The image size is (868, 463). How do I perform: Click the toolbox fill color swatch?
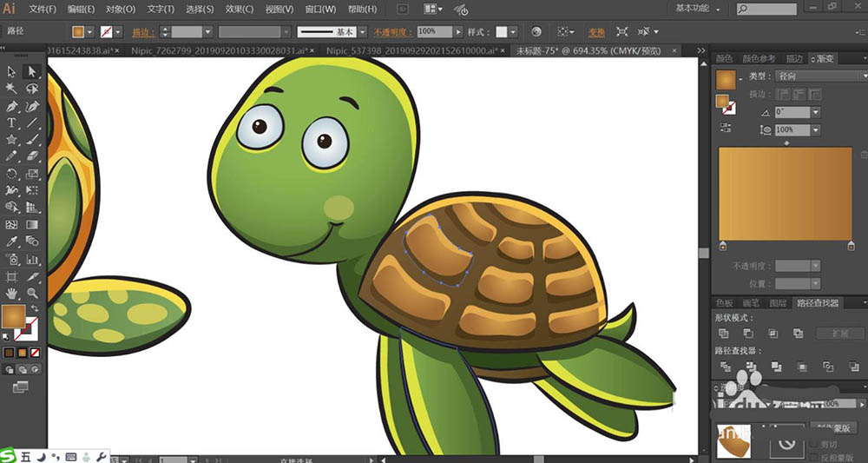tap(13, 316)
